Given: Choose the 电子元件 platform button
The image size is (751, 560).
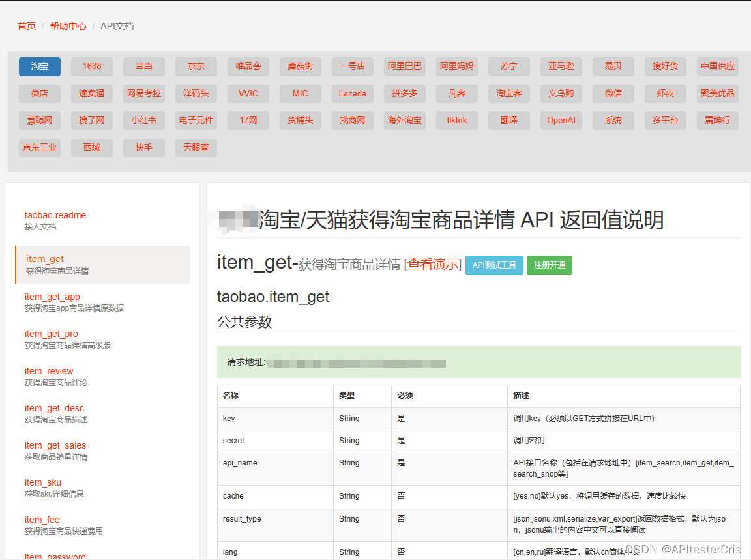Looking at the screenshot, I should point(196,121).
